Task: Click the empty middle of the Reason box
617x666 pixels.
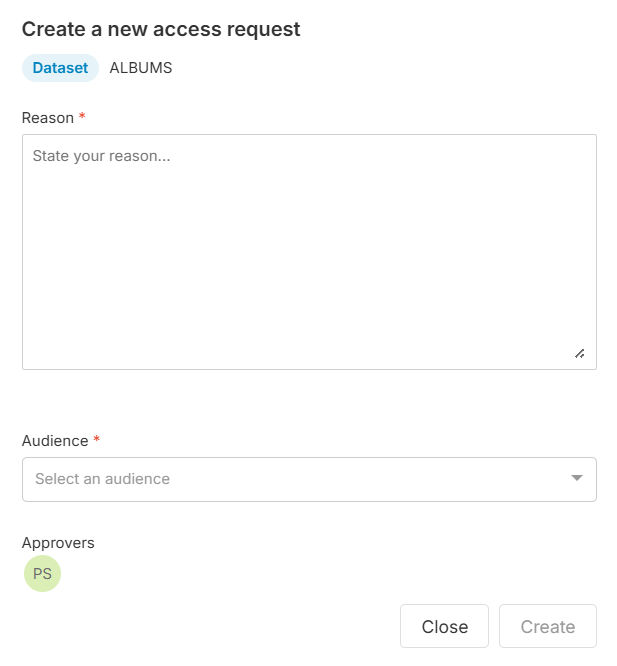Action: pyautogui.click(x=309, y=260)
